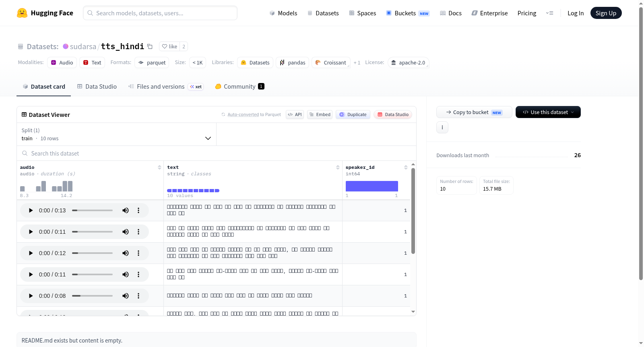
Task: Filter by Audio modality tag
Action: [x=62, y=62]
